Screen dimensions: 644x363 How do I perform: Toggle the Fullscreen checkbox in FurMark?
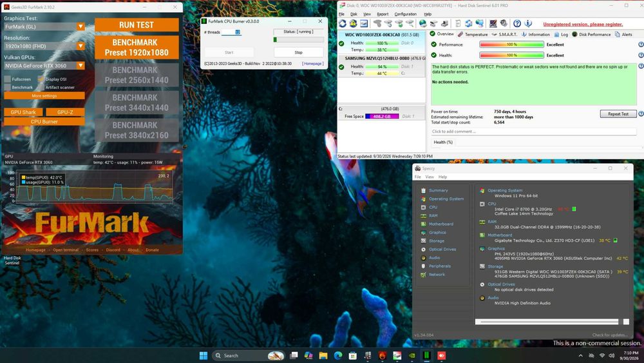(7, 79)
